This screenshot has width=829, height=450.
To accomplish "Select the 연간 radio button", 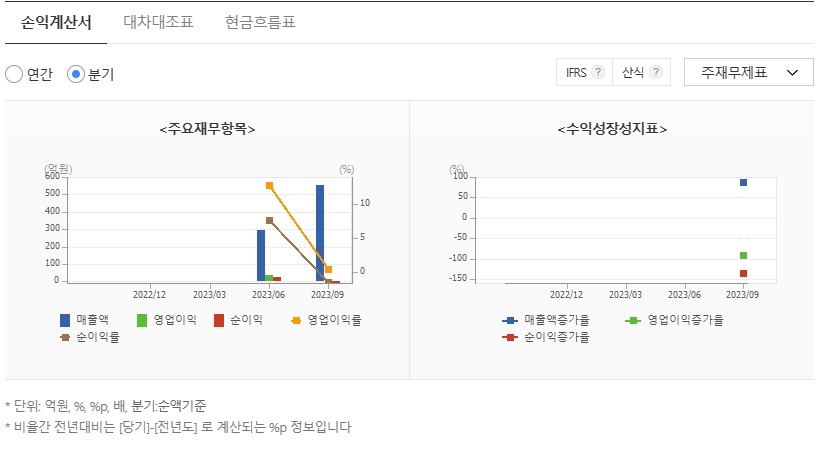I will pos(14,74).
